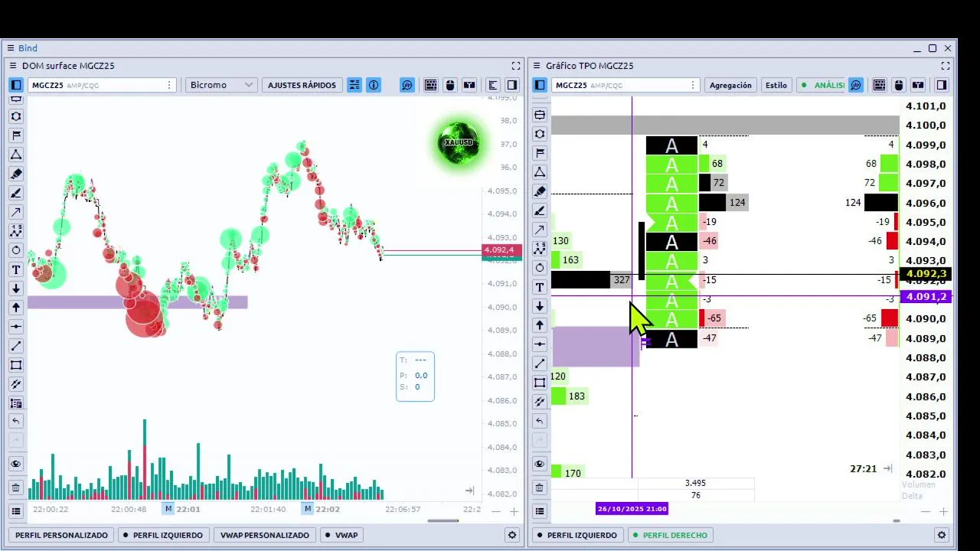Image resolution: width=980 pixels, height=551 pixels.
Task: Select the Text tool in DOM surface
Action: point(15,269)
